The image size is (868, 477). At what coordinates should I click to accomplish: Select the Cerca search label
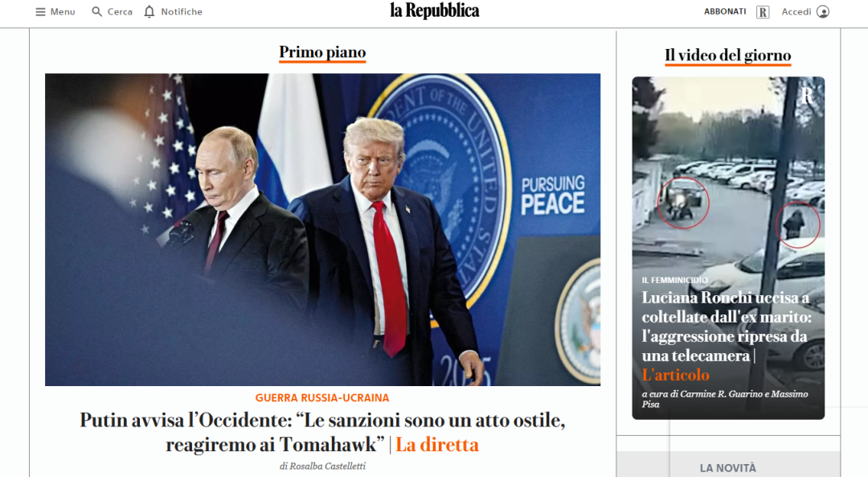tap(120, 11)
